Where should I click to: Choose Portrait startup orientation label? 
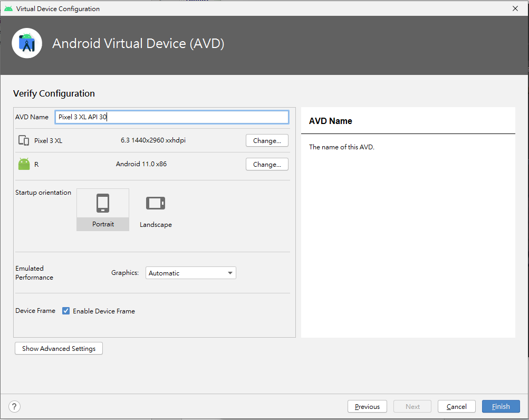pos(103,224)
